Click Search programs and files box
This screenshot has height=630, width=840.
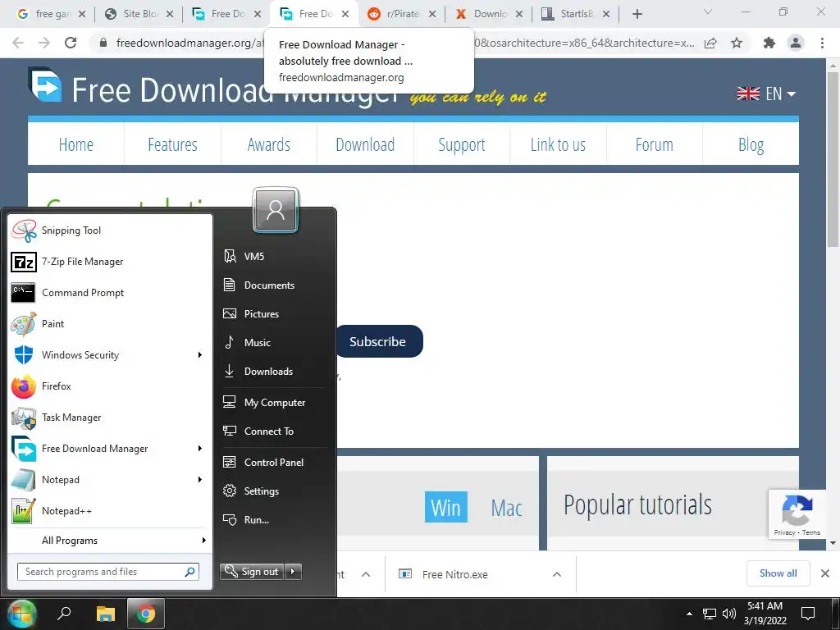click(x=108, y=572)
